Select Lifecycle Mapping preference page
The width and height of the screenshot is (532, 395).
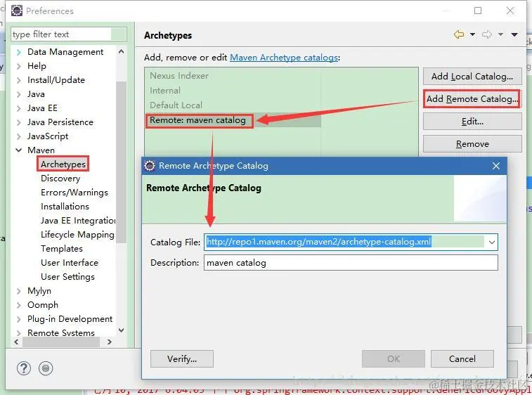coord(77,235)
